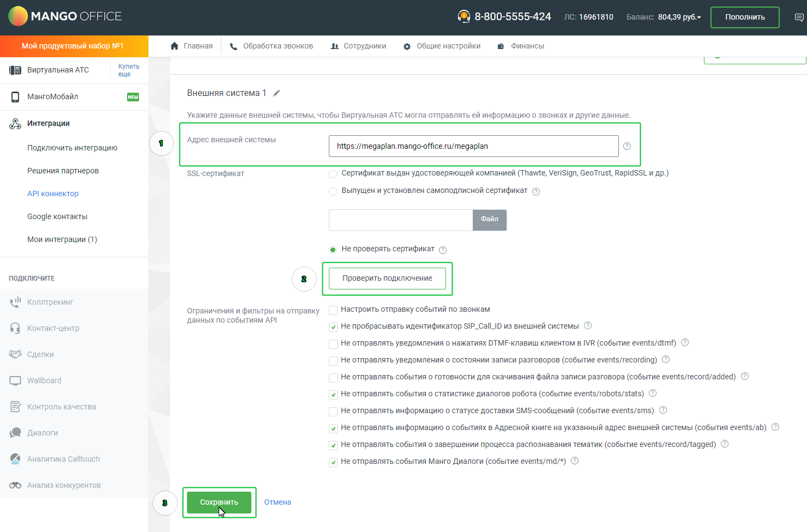Image resolution: width=807 pixels, height=532 pixels.
Task: Open the Главная tab
Action: click(191, 46)
